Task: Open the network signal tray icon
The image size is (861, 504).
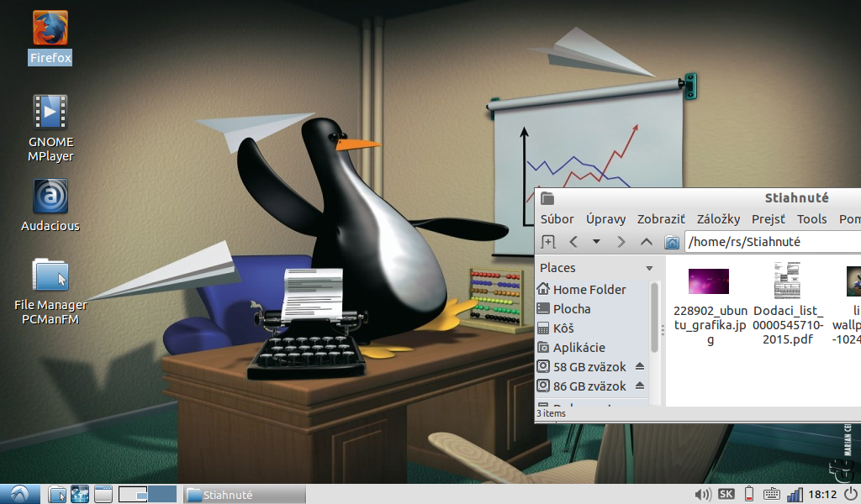Action: tap(795, 494)
